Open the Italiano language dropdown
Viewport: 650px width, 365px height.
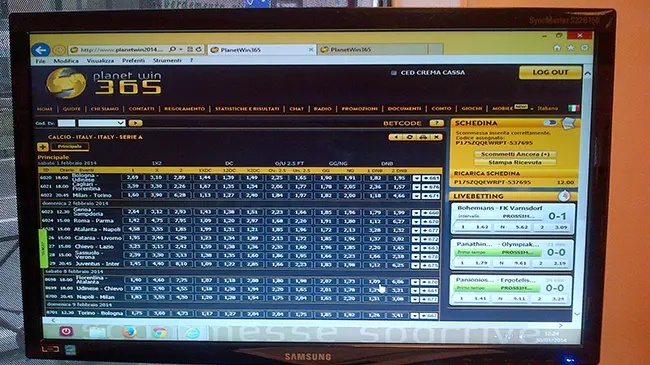(548, 108)
